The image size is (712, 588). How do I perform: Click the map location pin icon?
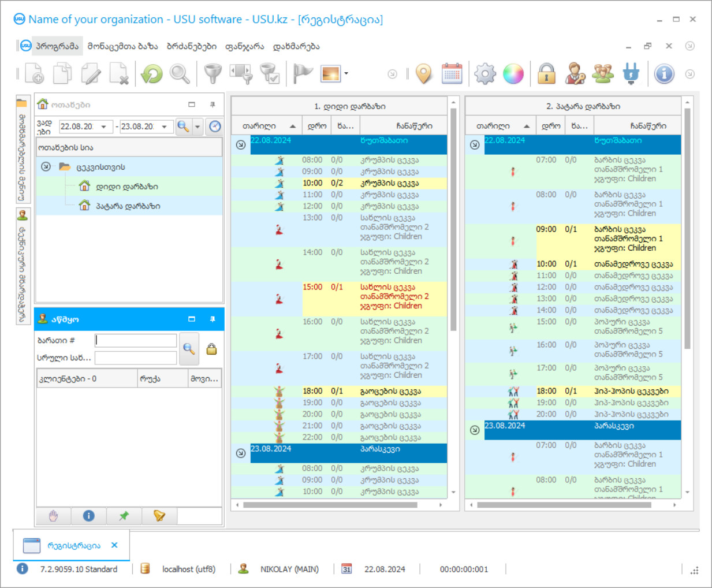pos(424,74)
